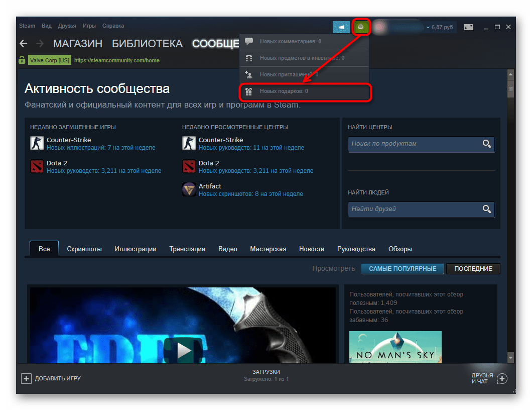The image size is (532, 410).
Task: Switch to Big Picture mode icon
Action: pos(469,27)
